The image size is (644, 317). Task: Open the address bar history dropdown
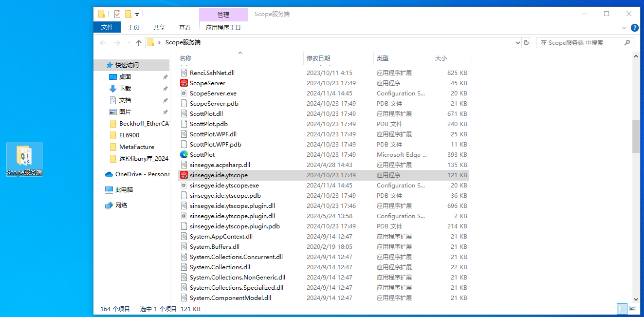click(517, 43)
